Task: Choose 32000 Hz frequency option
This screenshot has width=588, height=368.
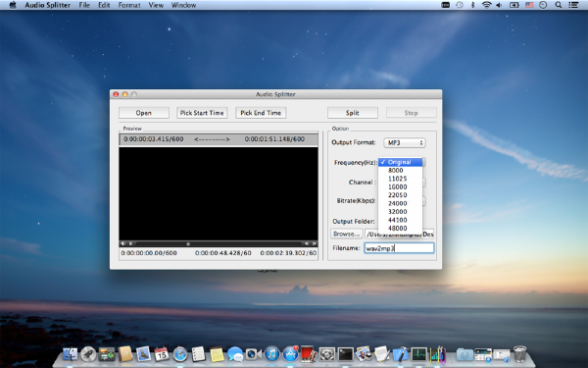Action: 401,211
